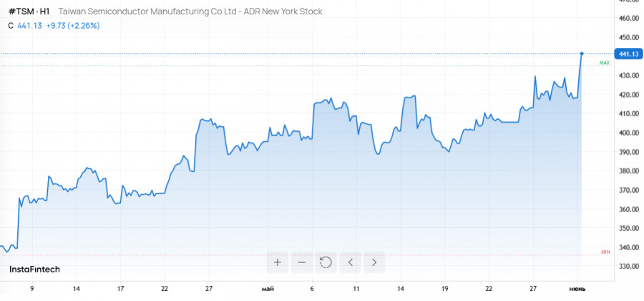Click the '11' date axis label
Image resolution: width=644 pixels, height=301 pixels.
(356, 289)
